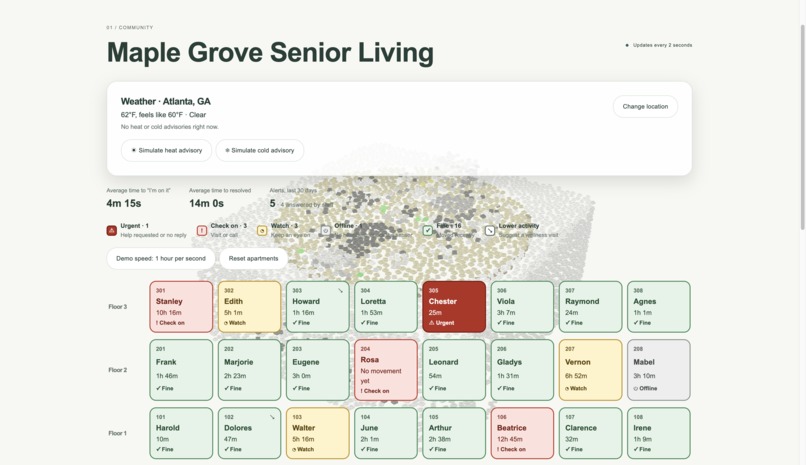This screenshot has height=465, width=806.
Task: Select Frank's apartment 201 card
Action: [181, 370]
